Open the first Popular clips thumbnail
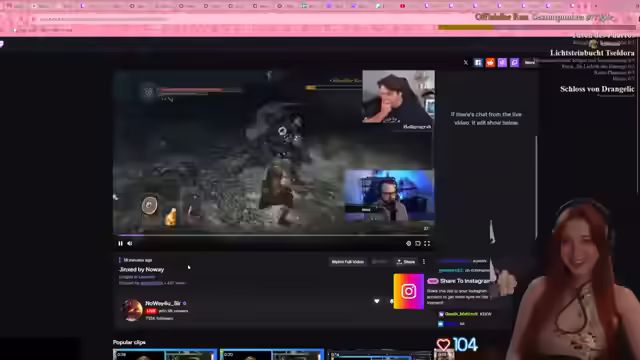 [165, 354]
